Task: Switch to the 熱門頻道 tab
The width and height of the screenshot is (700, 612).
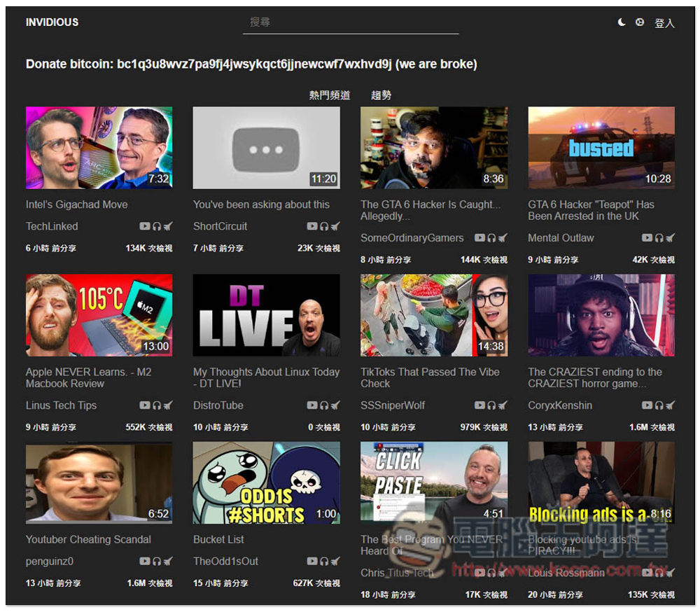Action: coord(329,95)
